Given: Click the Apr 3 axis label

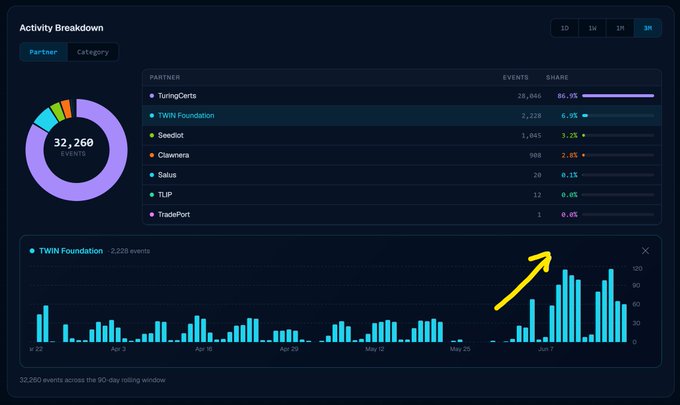Looking at the screenshot, I should click(x=118, y=349).
